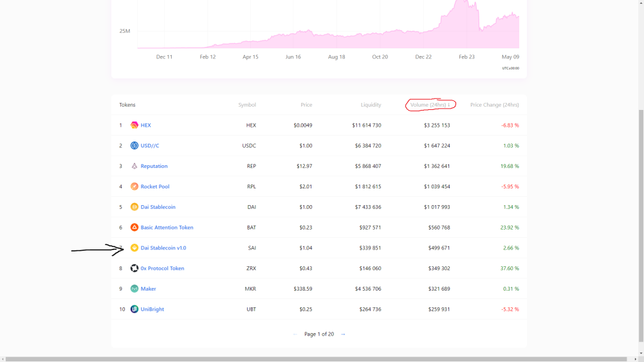Click the SAI symbol cell
The image size is (644, 362).
tap(252, 248)
